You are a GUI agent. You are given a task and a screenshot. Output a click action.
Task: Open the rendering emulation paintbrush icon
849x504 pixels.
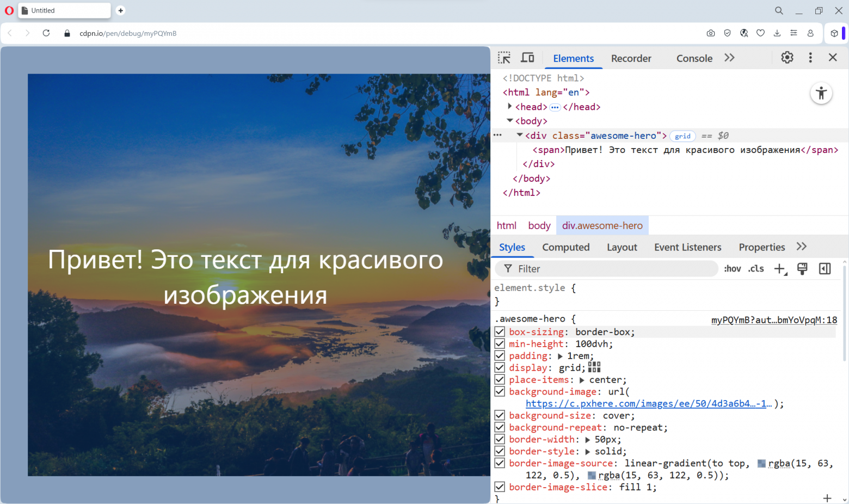tap(802, 268)
